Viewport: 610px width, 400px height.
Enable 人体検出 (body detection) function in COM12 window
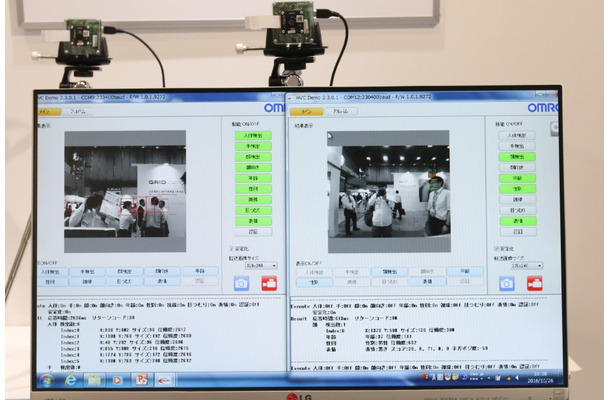(x=517, y=135)
